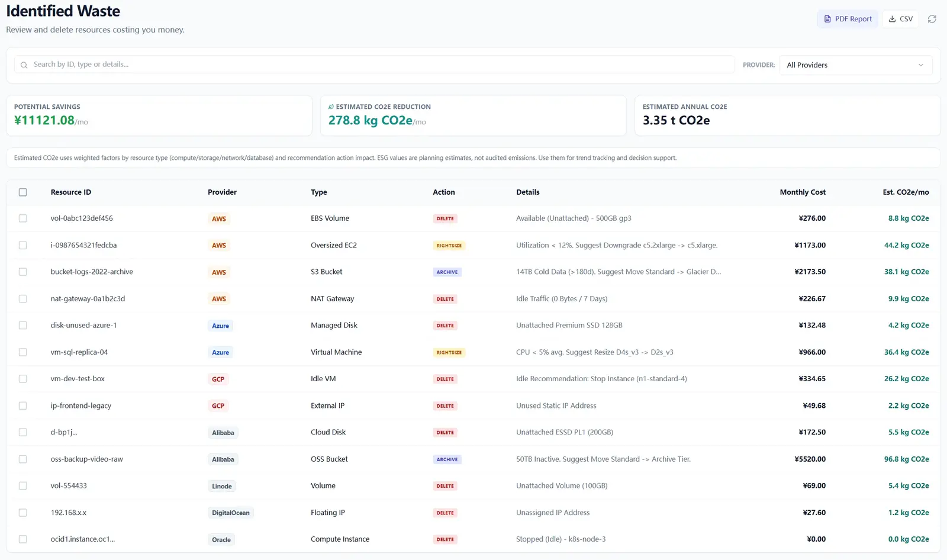Click RIGHTSIZE badge for vm-sql-replica-04
The image size is (947, 560).
449,352
